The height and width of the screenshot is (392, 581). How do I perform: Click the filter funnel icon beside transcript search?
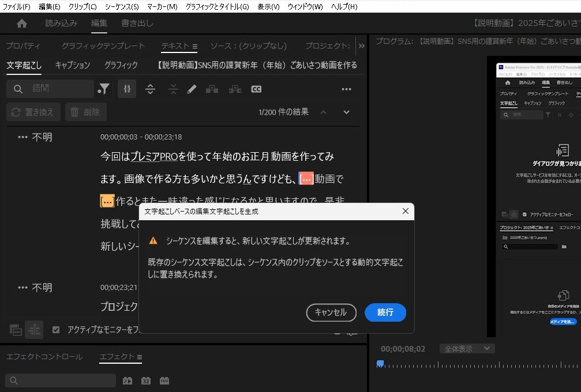[x=104, y=89]
